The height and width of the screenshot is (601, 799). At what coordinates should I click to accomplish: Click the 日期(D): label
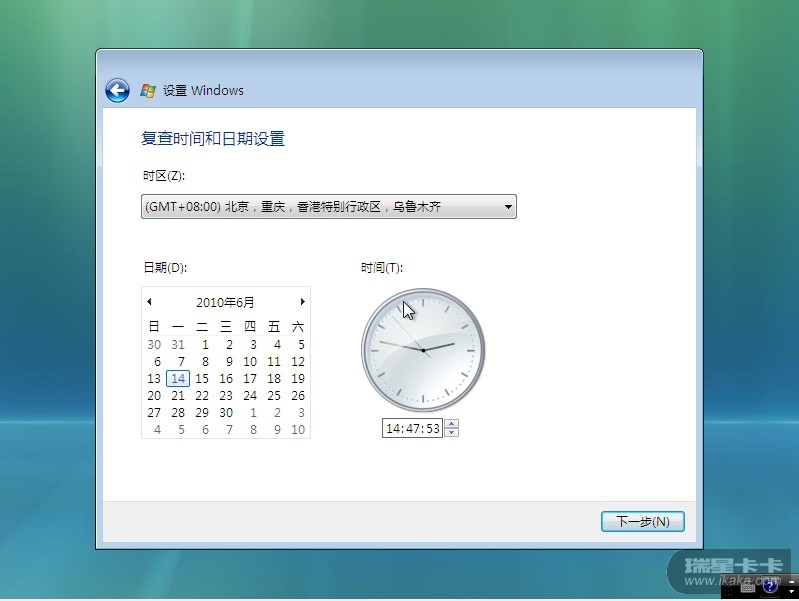pos(165,268)
